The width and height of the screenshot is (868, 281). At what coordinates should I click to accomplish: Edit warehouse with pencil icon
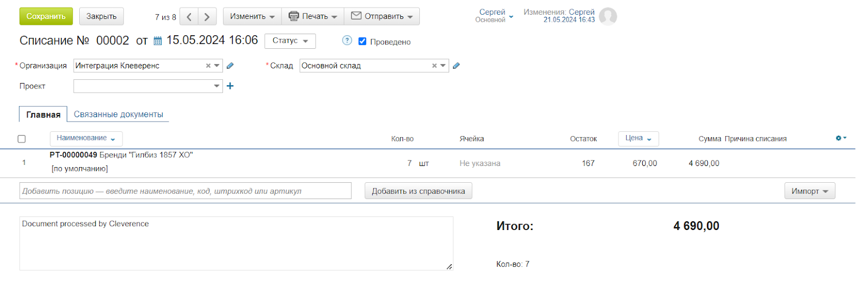coord(456,66)
